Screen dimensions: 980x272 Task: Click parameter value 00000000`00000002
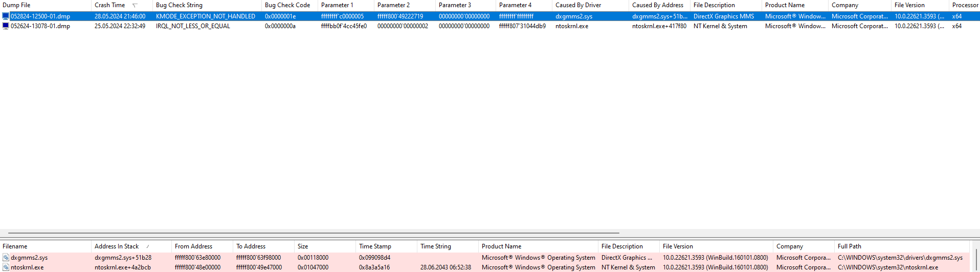click(x=403, y=26)
